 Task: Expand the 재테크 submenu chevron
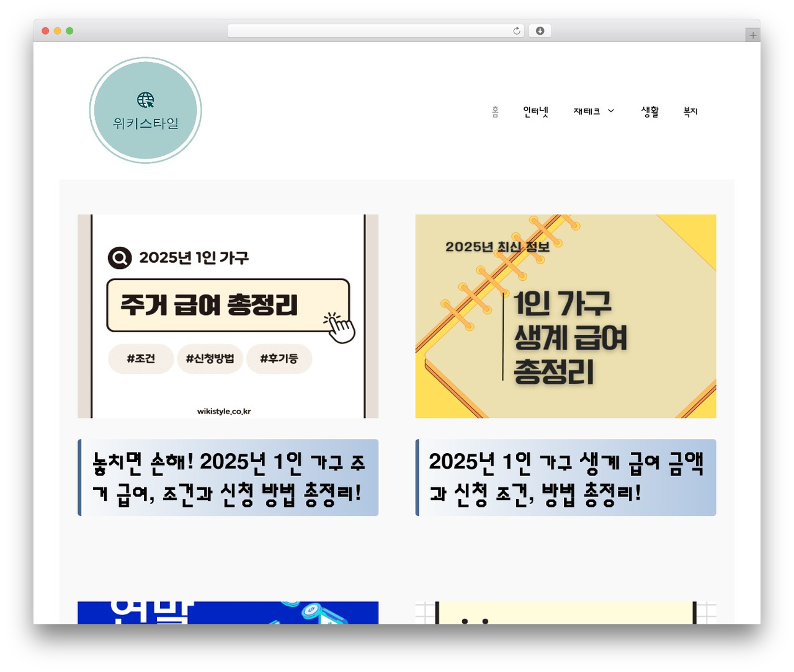[x=611, y=111]
